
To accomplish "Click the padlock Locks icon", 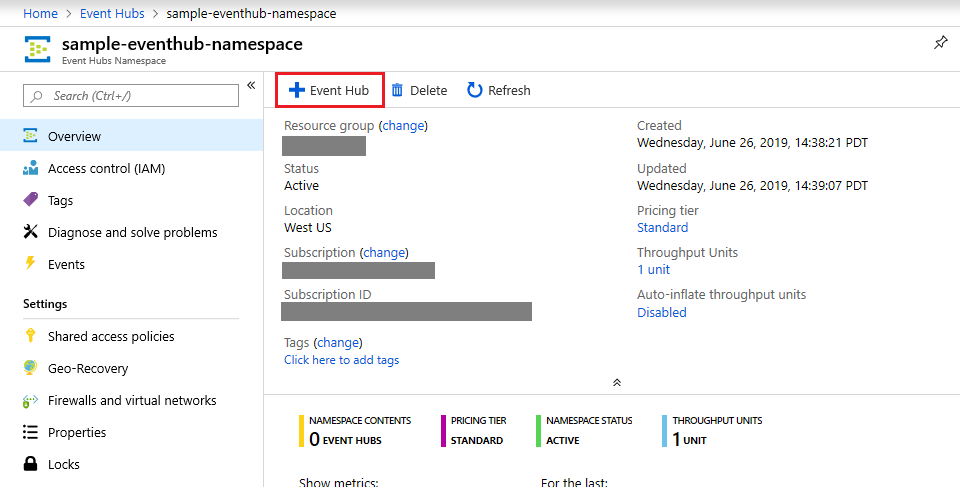I will pyautogui.click(x=30, y=463).
